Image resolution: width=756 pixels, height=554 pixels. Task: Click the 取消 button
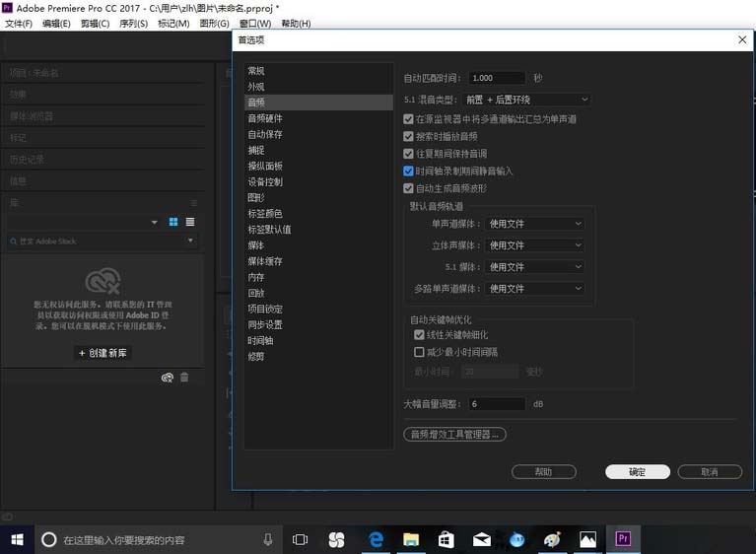pyautogui.click(x=710, y=472)
